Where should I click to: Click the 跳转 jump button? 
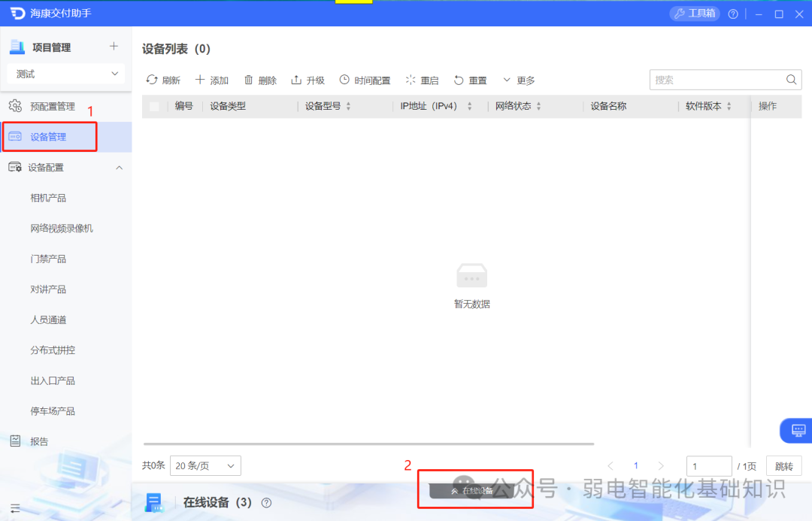(x=784, y=466)
